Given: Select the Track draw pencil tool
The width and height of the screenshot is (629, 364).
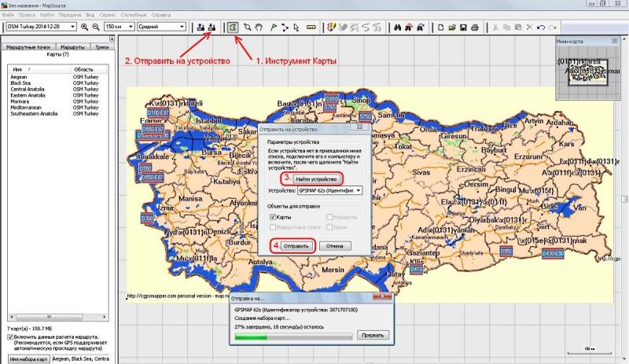Looking at the screenshot, I should (x=331, y=27).
